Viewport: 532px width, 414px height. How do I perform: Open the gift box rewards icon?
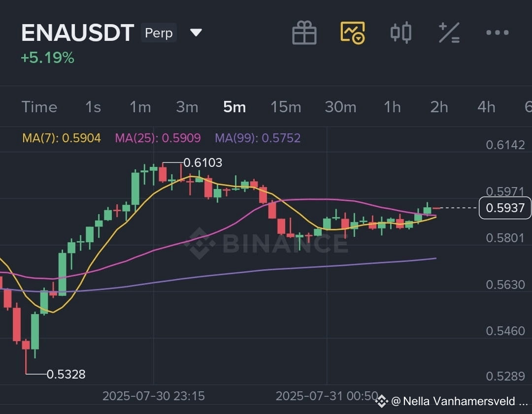(x=304, y=32)
